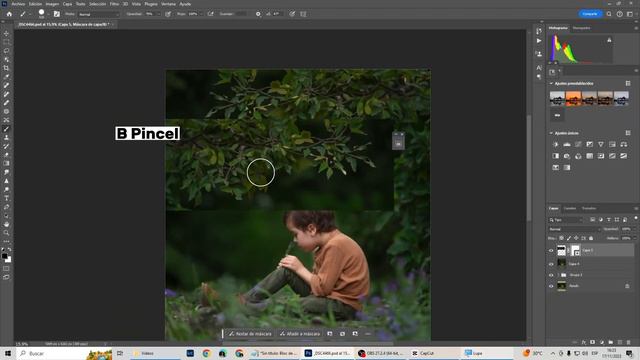The width and height of the screenshot is (640, 360).
Task: Select the Type tool in the toolbox
Action: coord(6,198)
